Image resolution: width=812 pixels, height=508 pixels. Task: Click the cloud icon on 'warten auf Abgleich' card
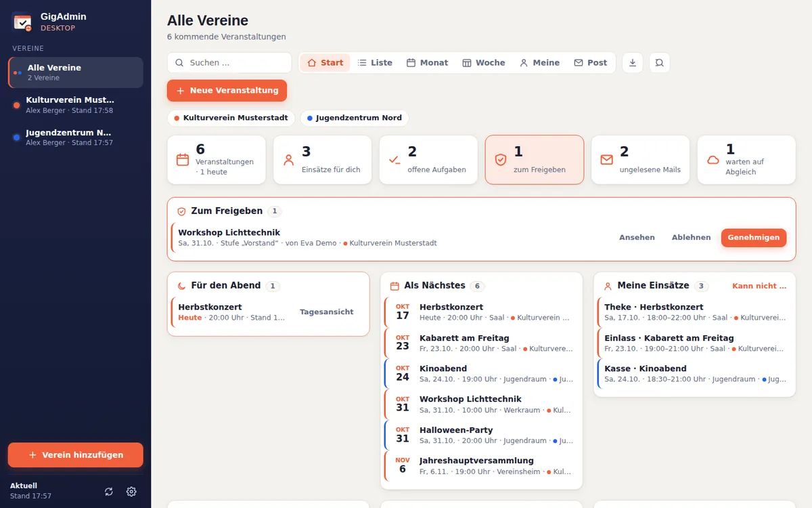click(x=713, y=160)
